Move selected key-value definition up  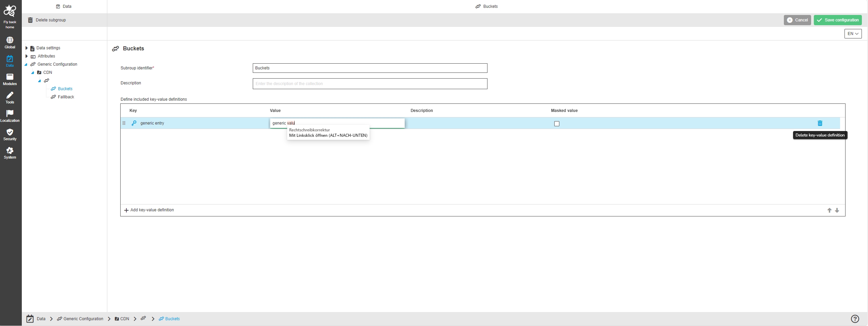(x=829, y=210)
